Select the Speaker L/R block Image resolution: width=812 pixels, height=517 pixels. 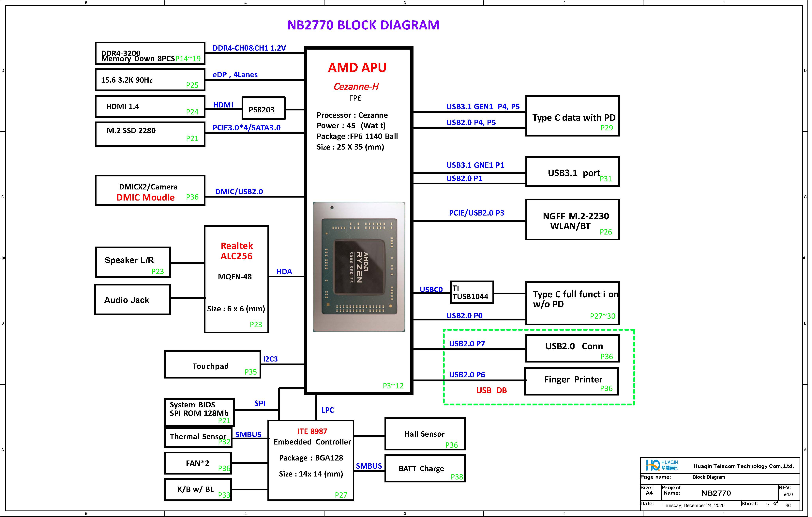133,263
